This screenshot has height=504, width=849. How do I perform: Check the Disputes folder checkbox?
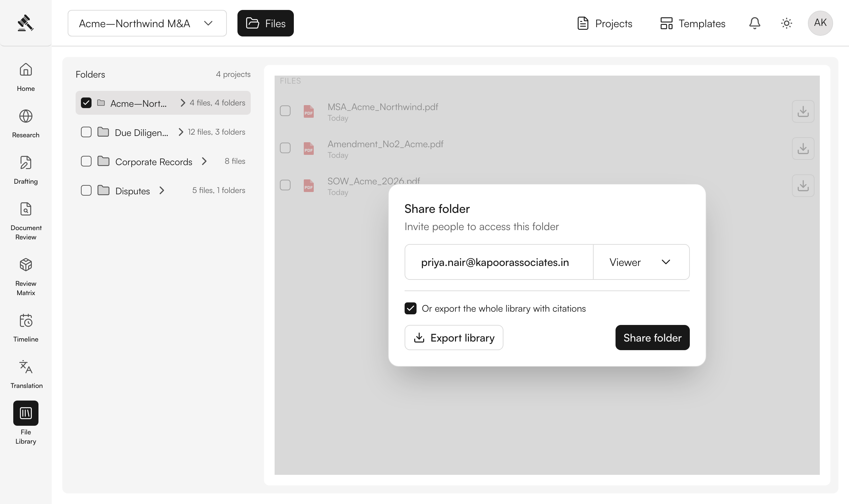point(86,190)
